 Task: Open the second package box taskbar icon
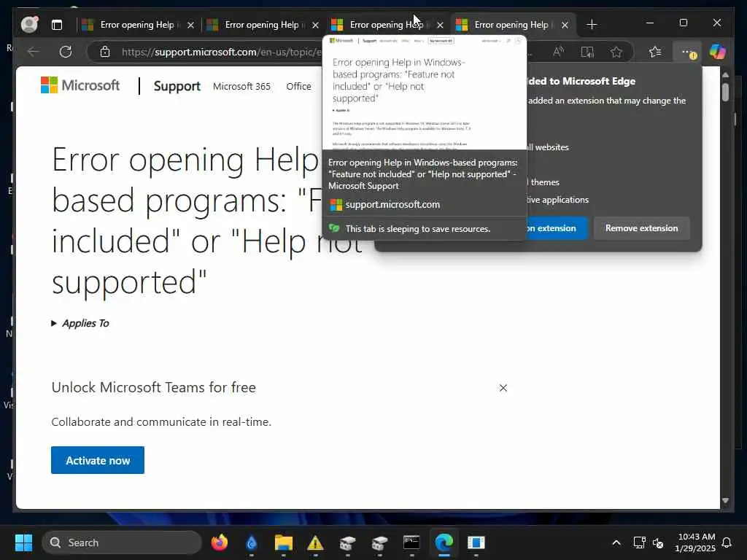point(379,542)
